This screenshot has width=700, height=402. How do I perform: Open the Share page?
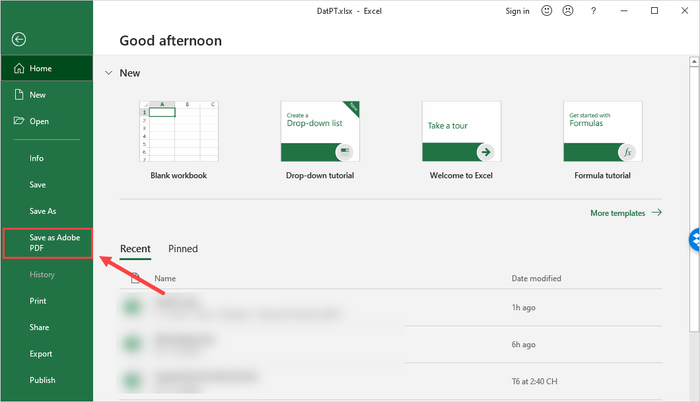(x=39, y=327)
